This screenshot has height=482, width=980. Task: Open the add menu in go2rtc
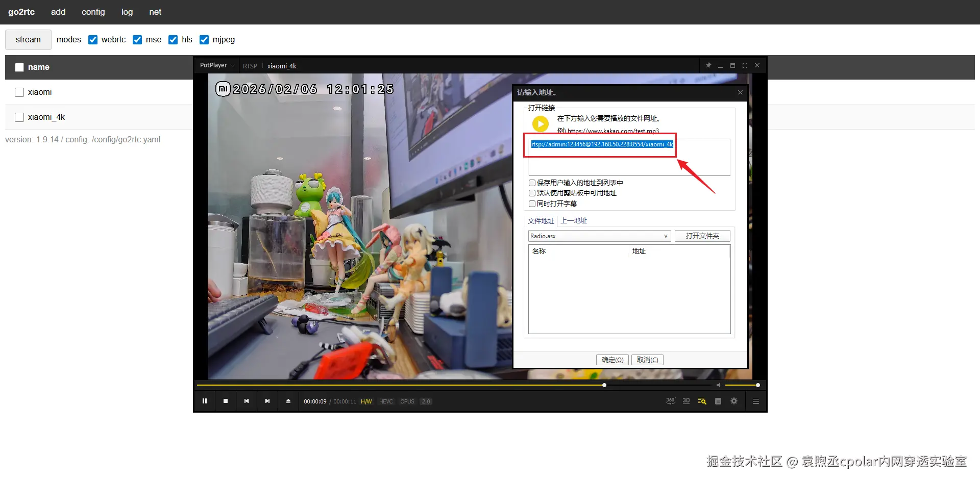pos(58,12)
